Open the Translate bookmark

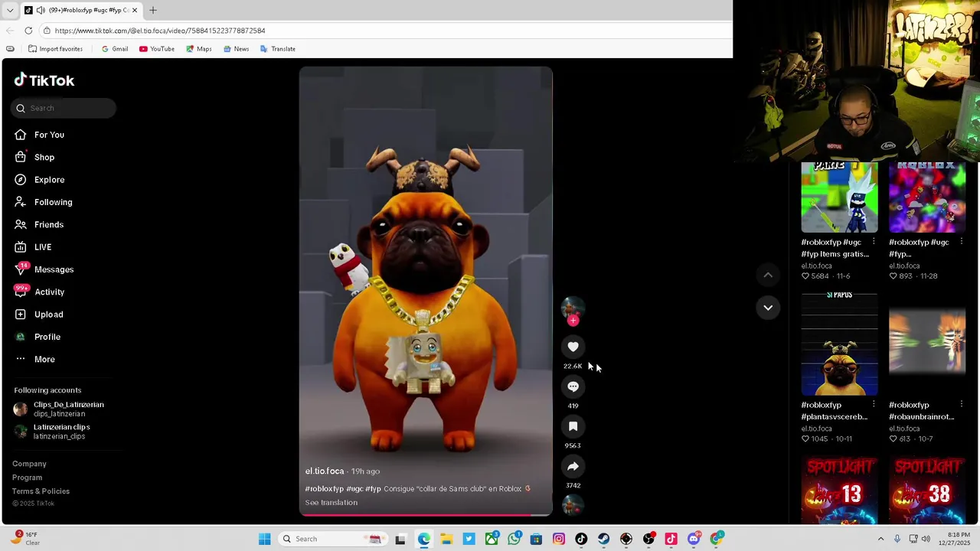[x=277, y=49]
